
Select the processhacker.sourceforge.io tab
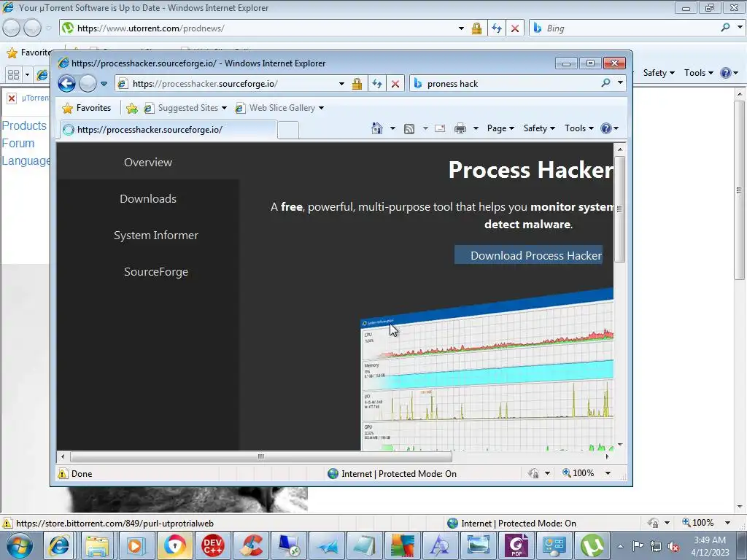pos(169,130)
